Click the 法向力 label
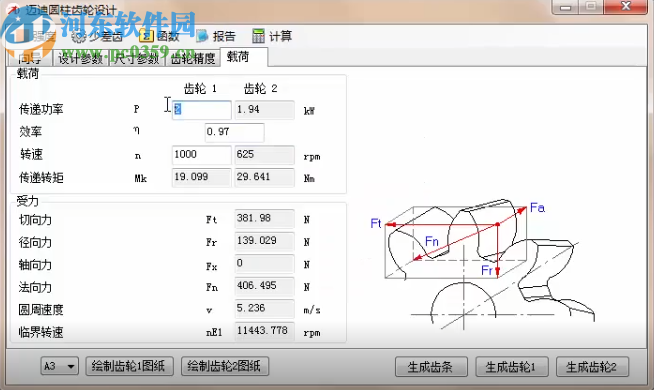The width and height of the screenshot is (654, 390). click(x=35, y=287)
